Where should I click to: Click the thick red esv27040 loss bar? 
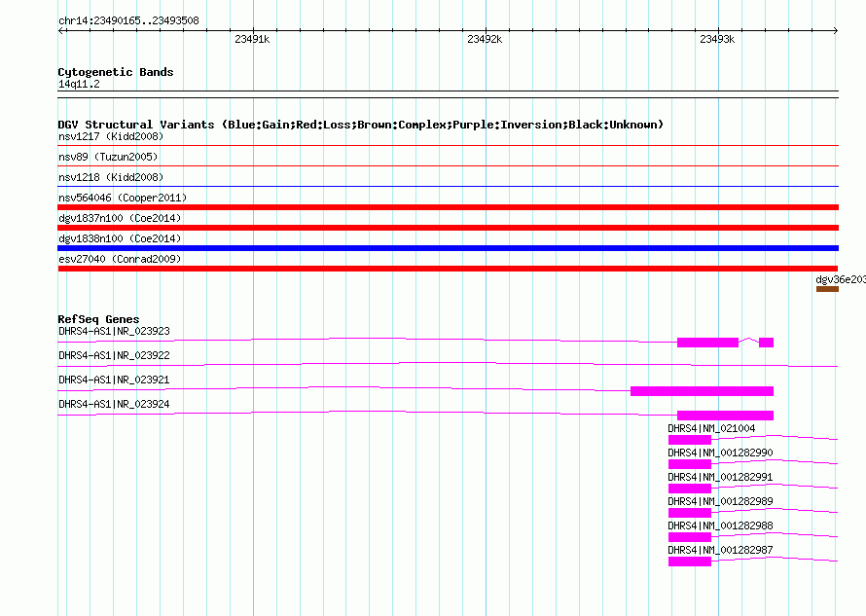pos(448,269)
